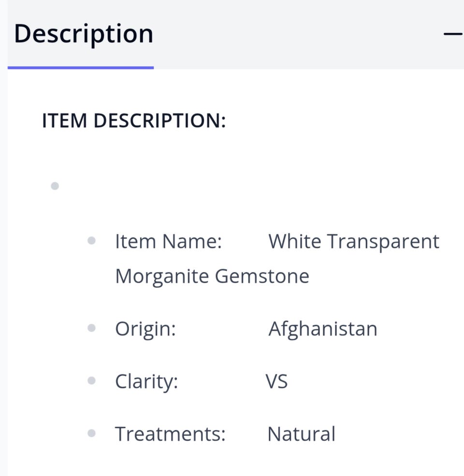Click the bullet beside Treatments
Viewport: 464px width, 476px height.
click(x=91, y=433)
